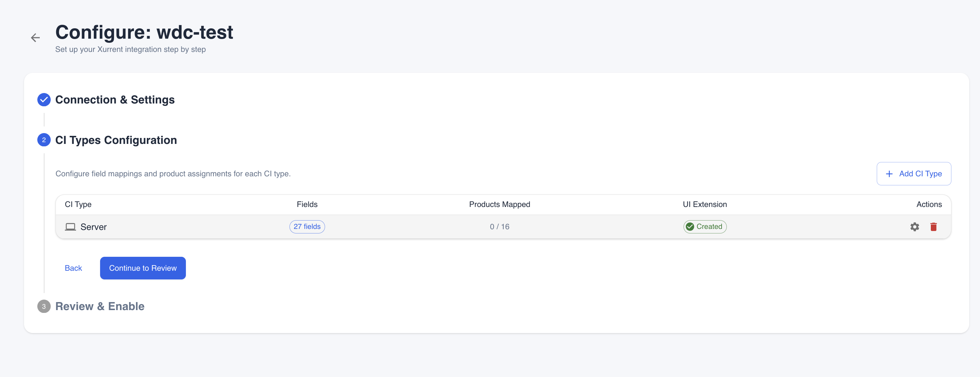The image size is (980, 377).
Task: Click step 3 number circle
Action: tap(44, 306)
